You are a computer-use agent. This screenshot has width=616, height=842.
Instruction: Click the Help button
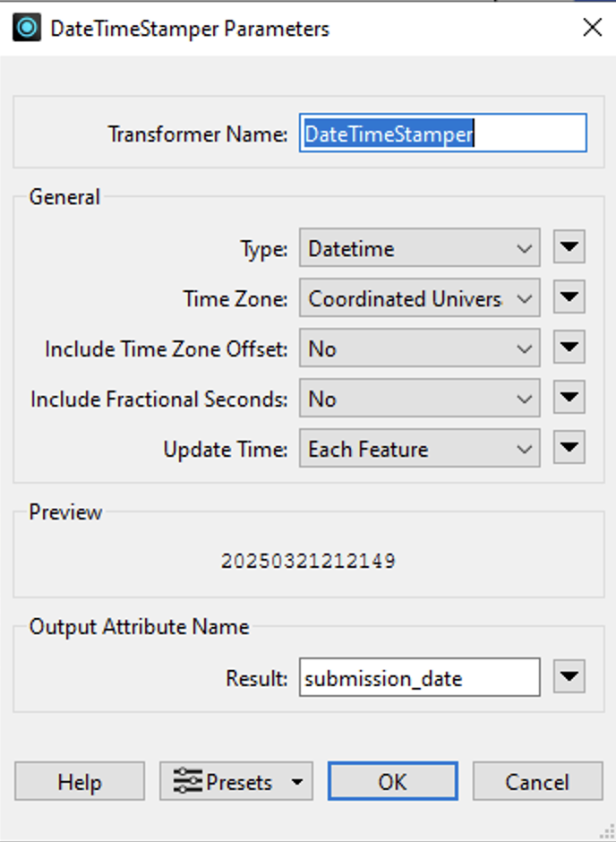tap(80, 781)
